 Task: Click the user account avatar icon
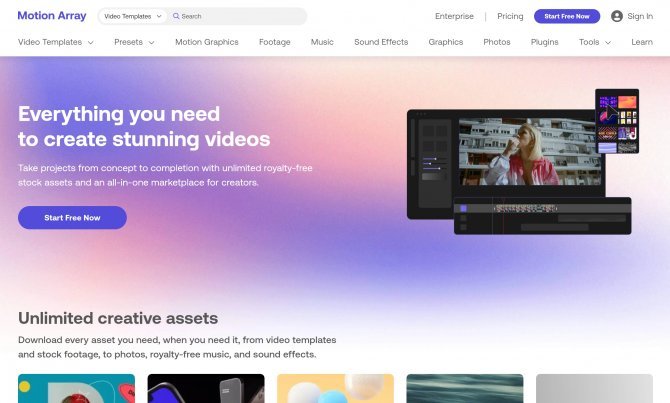pos(617,16)
